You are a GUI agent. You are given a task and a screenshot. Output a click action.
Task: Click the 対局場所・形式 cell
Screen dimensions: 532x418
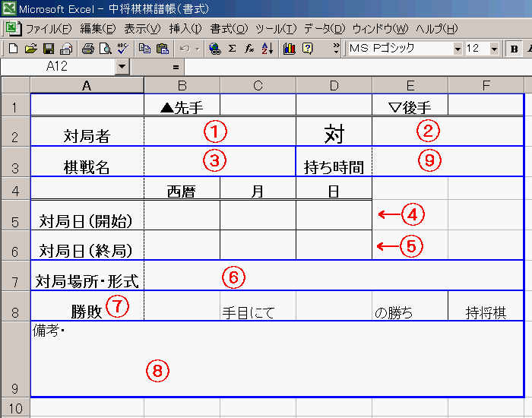(x=87, y=275)
